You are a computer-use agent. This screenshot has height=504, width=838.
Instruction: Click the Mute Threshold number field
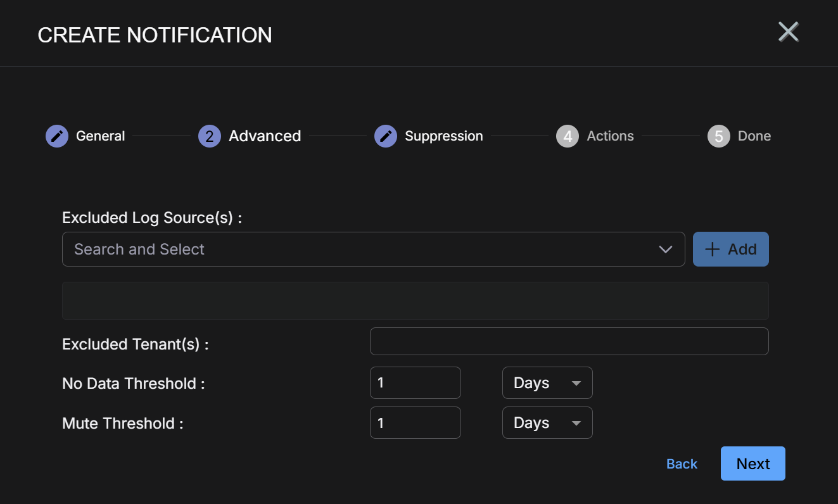[415, 423]
